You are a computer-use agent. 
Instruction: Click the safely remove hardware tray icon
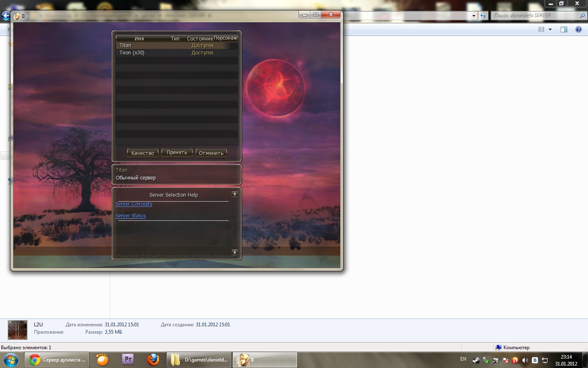click(x=486, y=360)
